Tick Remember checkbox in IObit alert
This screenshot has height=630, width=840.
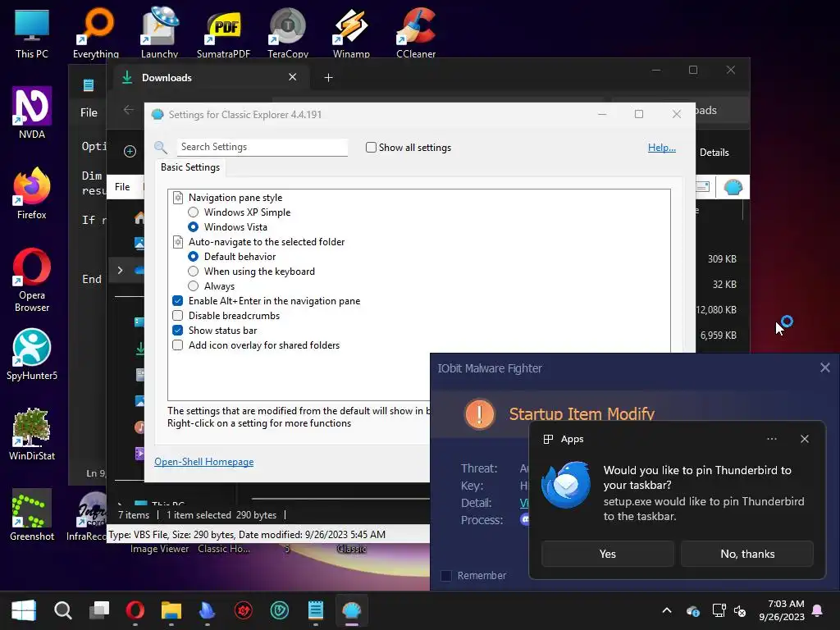coord(445,576)
